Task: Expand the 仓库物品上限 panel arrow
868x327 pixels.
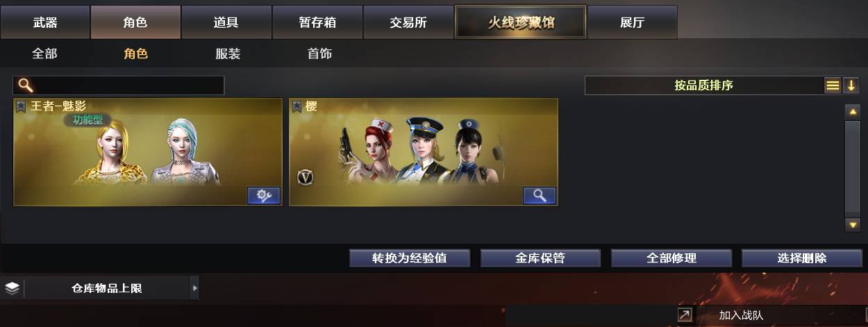Action: (x=194, y=287)
